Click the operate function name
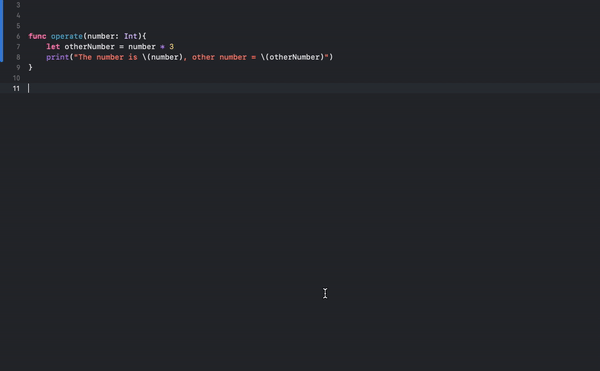600x371 pixels. point(67,36)
